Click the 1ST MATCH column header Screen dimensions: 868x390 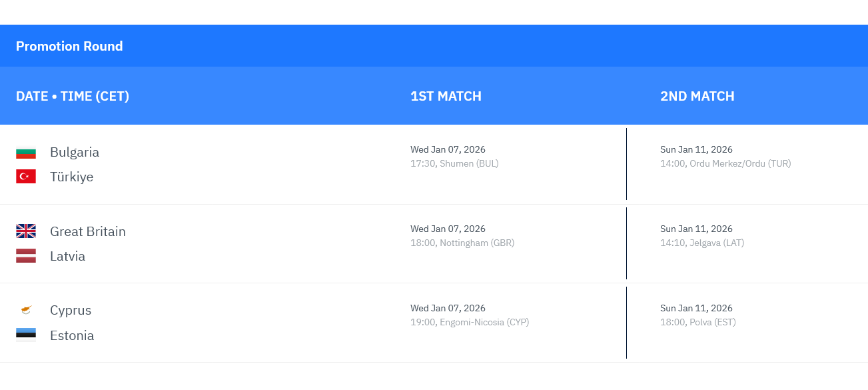click(446, 96)
